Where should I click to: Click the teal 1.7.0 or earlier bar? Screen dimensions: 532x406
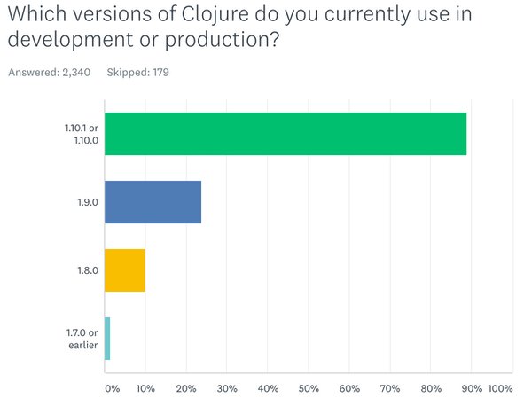107,339
